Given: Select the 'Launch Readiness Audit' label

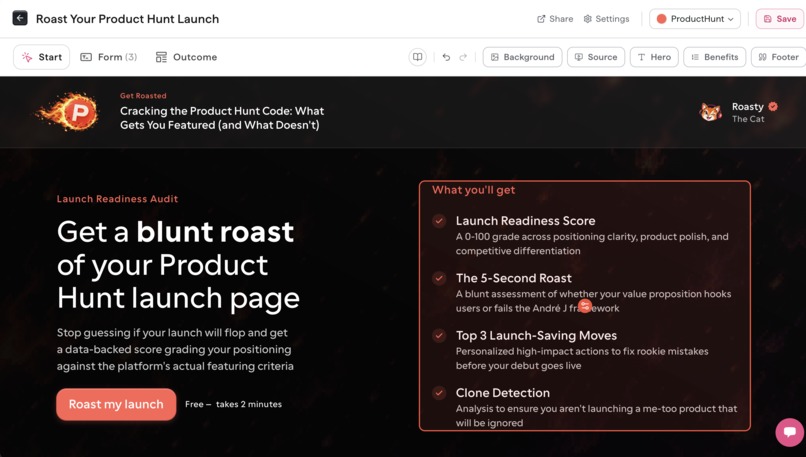Looking at the screenshot, I should pyautogui.click(x=117, y=199).
